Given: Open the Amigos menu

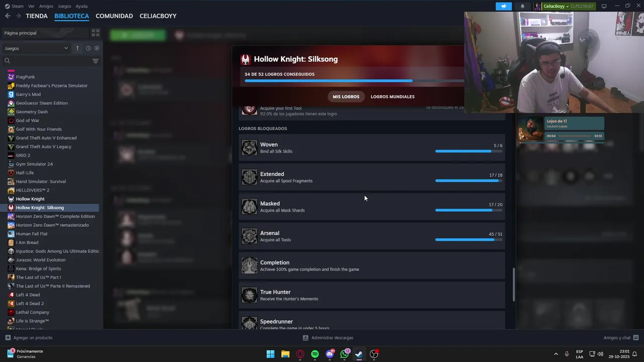Looking at the screenshot, I should [46, 6].
